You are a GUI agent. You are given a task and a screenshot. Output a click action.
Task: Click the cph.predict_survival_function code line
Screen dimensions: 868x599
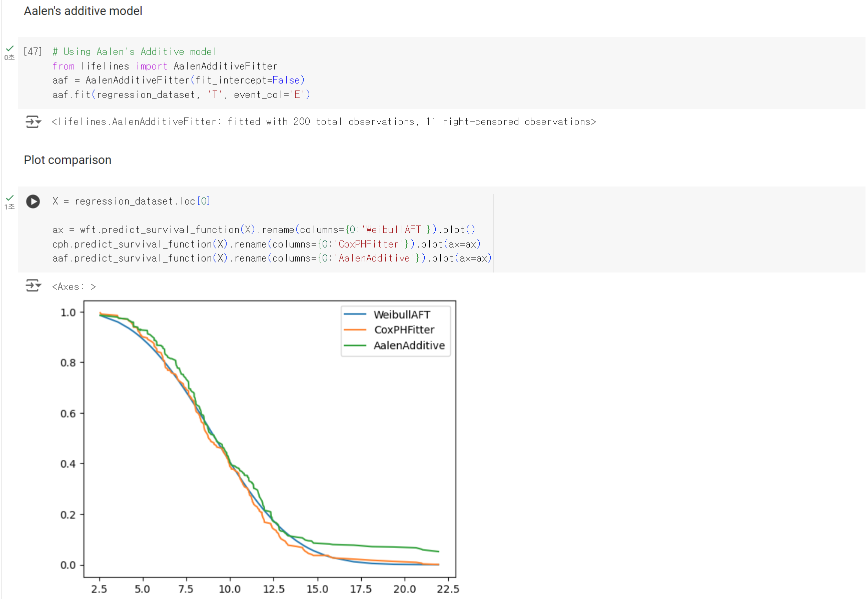point(266,244)
